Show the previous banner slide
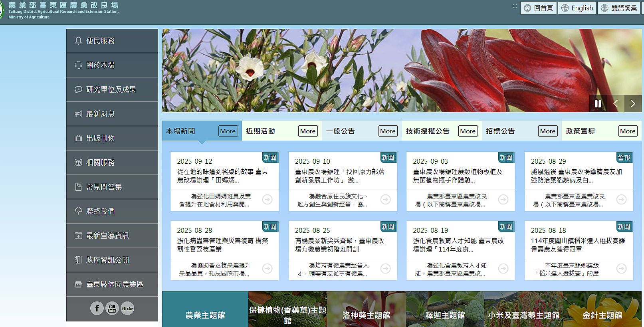 coord(616,103)
